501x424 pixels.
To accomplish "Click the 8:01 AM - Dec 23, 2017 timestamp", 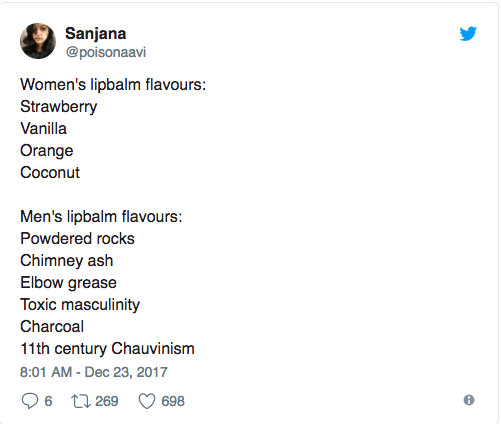I will [x=94, y=372].
